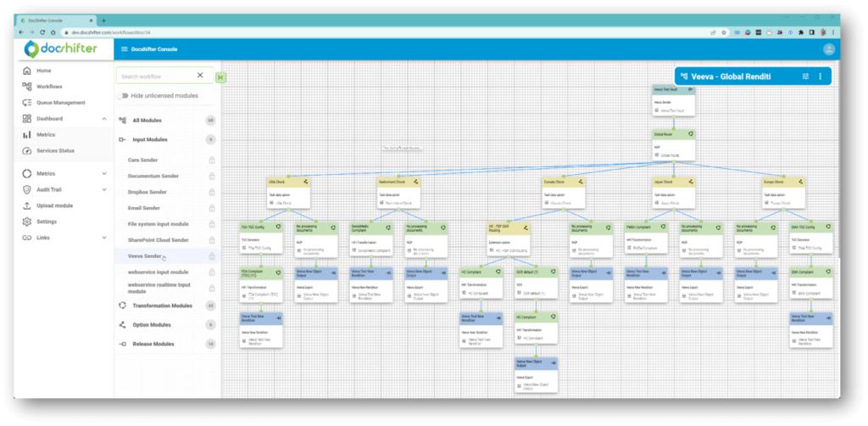
Task: Select the Veeva Sender module
Action: (x=144, y=256)
